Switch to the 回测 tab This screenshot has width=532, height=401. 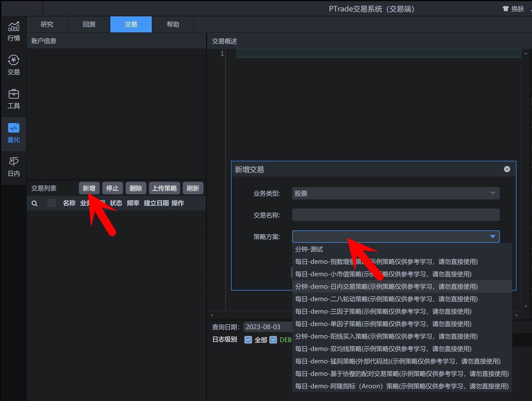coord(89,24)
